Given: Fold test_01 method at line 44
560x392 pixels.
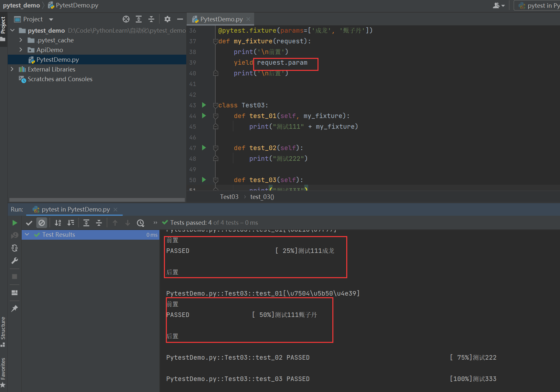Looking at the screenshot, I should pyautogui.click(x=215, y=116).
